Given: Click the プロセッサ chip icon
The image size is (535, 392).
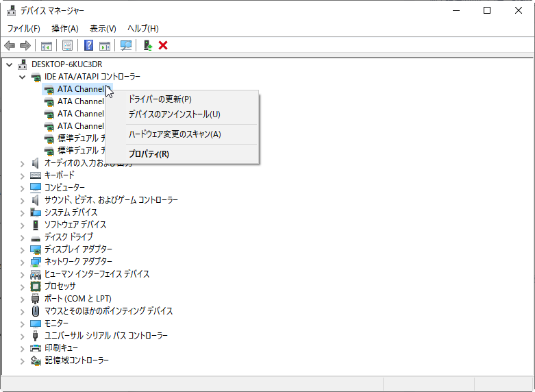Looking at the screenshot, I should [x=36, y=286].
